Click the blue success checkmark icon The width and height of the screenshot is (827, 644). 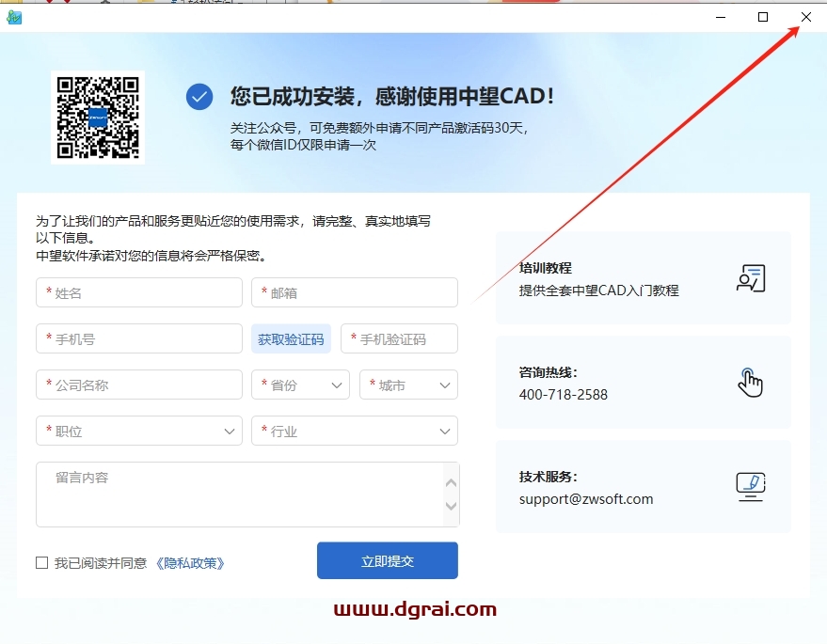(199, 97)
